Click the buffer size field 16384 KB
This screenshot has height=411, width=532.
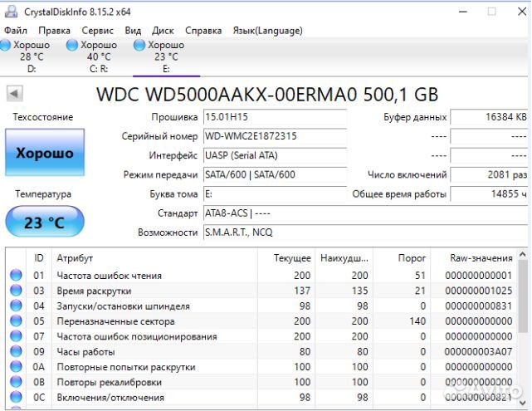(489, 117)
